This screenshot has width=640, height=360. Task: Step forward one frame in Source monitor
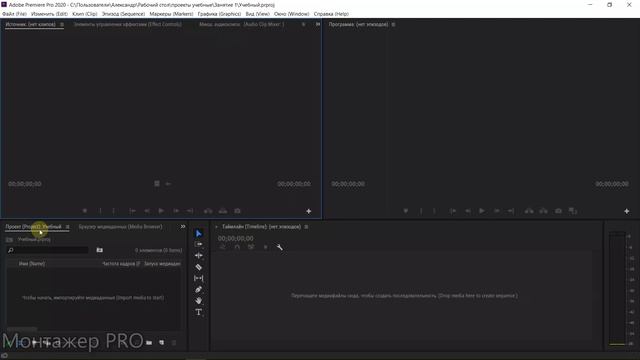(x=176, y=211)
